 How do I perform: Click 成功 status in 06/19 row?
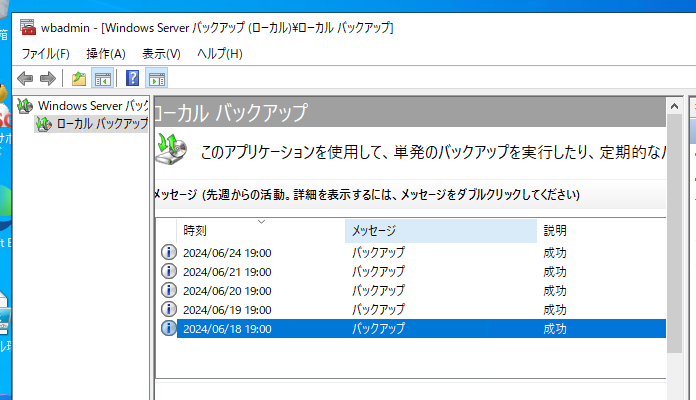555,310
